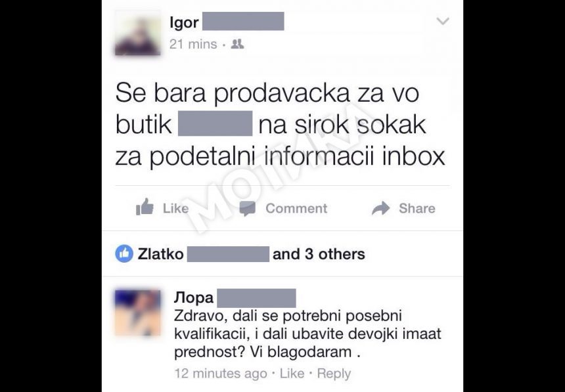
Task: Click the Лора commenter name
Action: tap(194, 297)
